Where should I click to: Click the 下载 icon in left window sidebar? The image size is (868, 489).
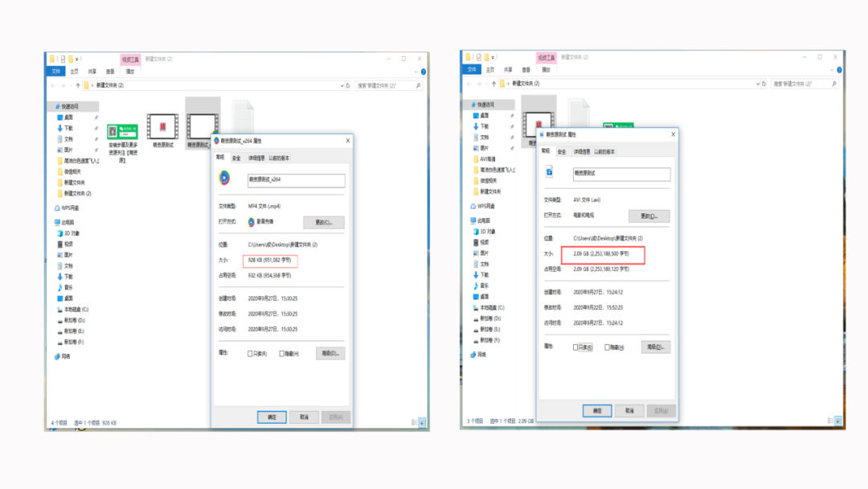point(60,128)
